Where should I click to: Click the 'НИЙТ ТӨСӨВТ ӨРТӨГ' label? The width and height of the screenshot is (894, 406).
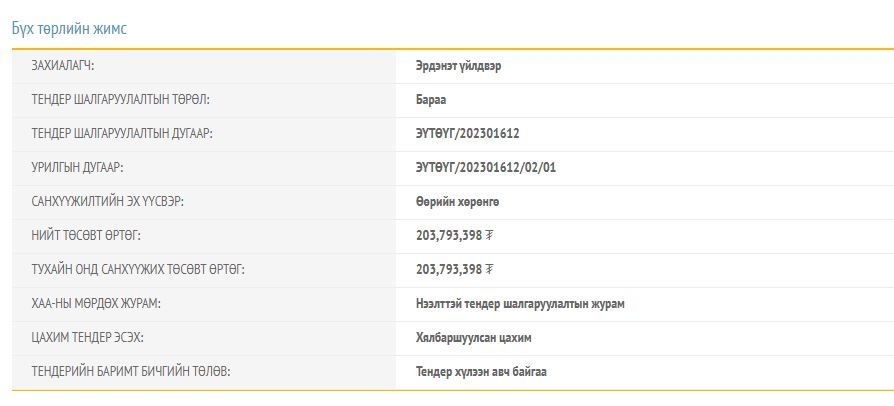pyautogui.click(x=86, y=236)
